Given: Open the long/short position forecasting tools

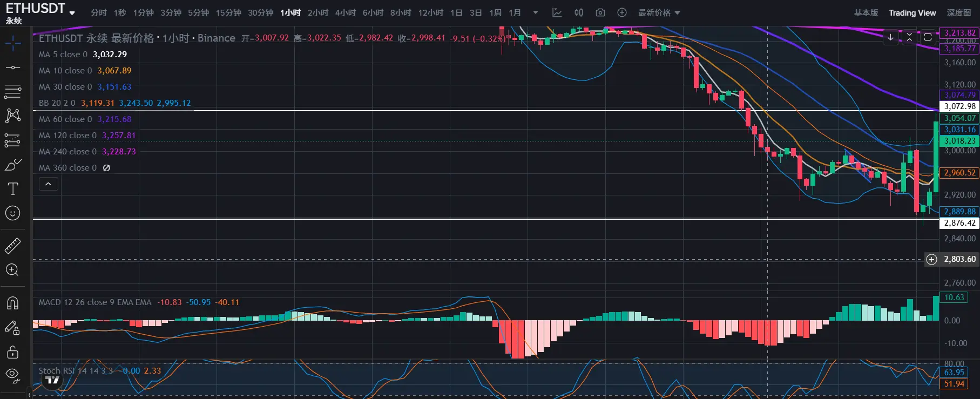Looking at the screenshot, I should click(13, 140).
